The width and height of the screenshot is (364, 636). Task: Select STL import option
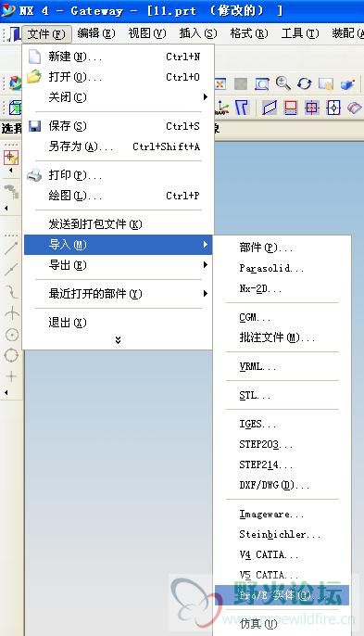[282, 396]
